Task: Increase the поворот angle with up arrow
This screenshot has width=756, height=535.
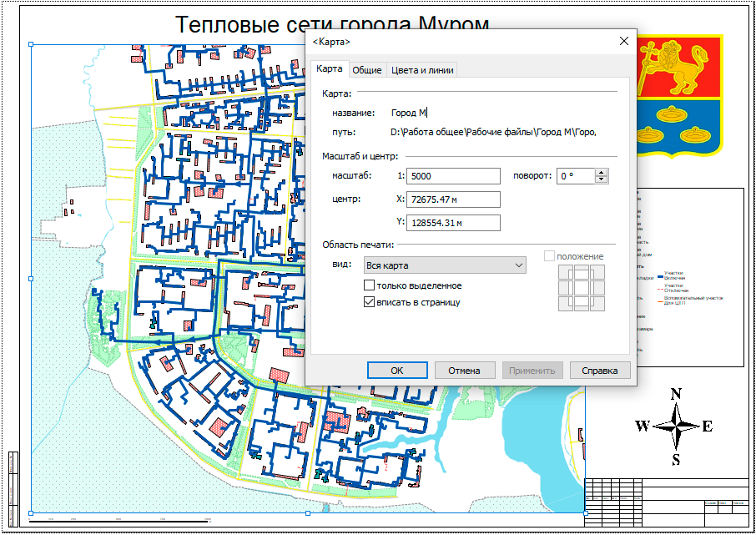Action: point(601,172)
